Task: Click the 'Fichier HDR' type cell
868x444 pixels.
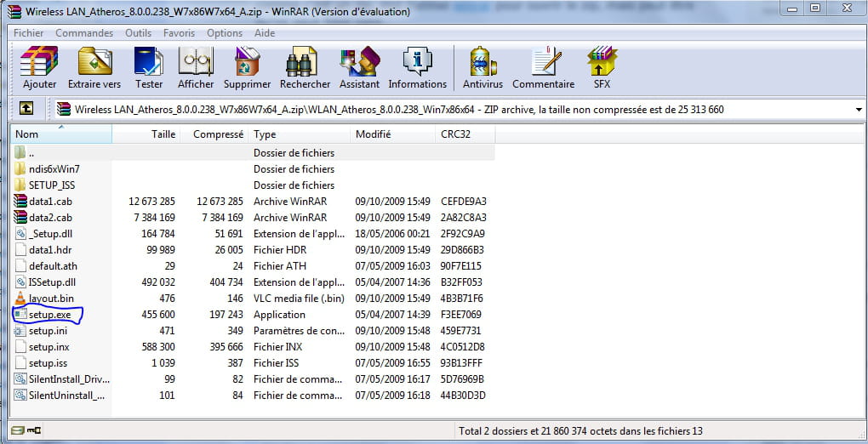Action: 280,250
